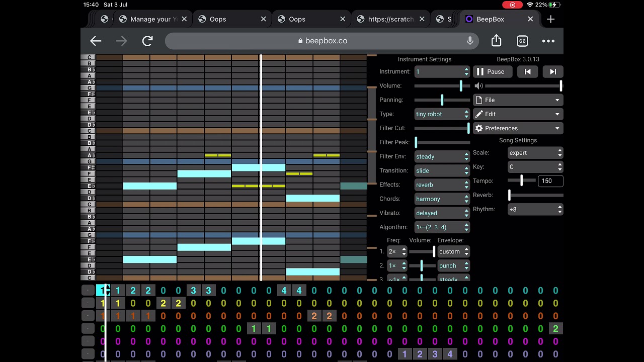Viewport: 644px width, 362px height.
Task: Adjust the song Reverb slider
Action: point(536,195)
